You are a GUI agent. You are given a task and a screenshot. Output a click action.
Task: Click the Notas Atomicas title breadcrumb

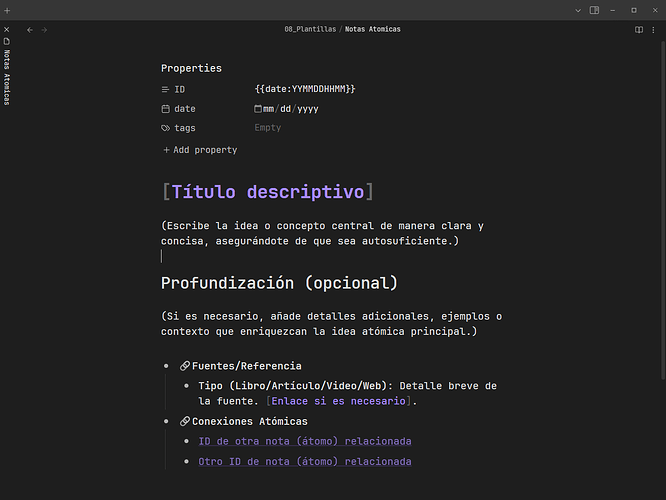[373, 29]
